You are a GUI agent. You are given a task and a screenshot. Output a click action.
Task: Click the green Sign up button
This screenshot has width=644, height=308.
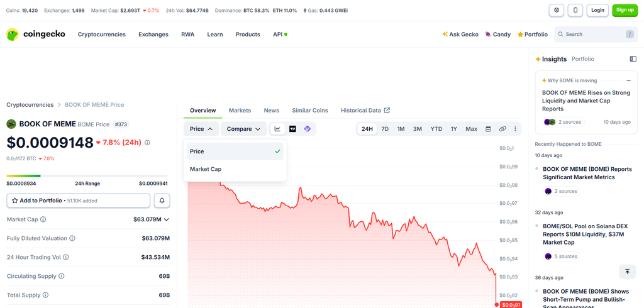tap(625, 10)
